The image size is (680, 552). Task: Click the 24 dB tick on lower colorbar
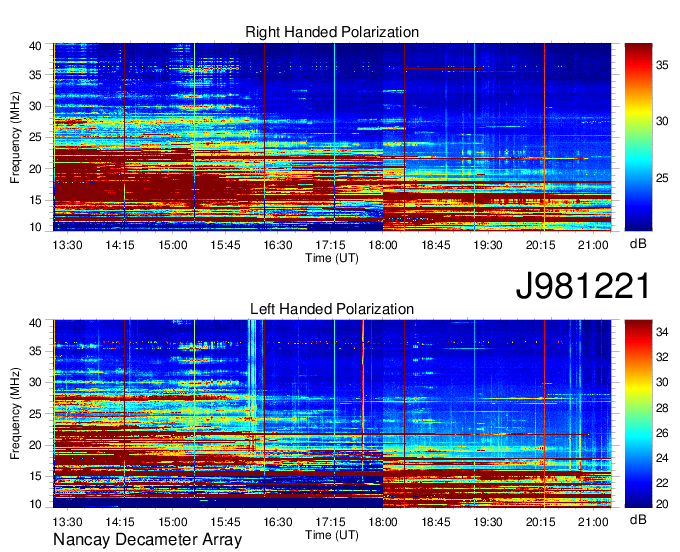tap(662, 458)
